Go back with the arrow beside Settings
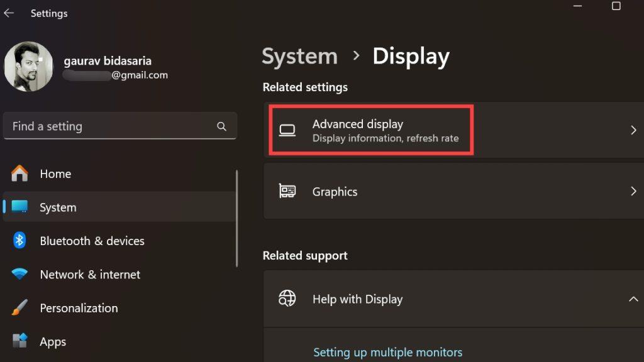The width and height of the screenshot is (644, 362). click(x=9, y=13)
